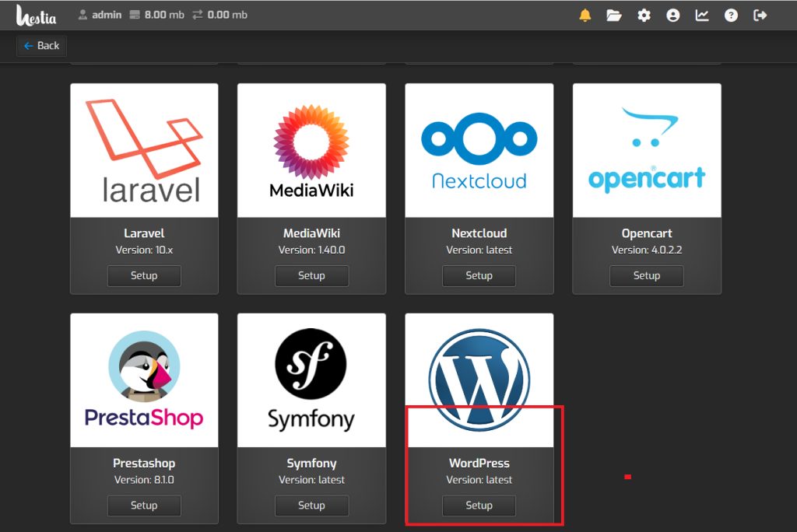Screen dimensions: 797x532
Task: Click 'Version: latest' under Symfony
Action: 311,480
